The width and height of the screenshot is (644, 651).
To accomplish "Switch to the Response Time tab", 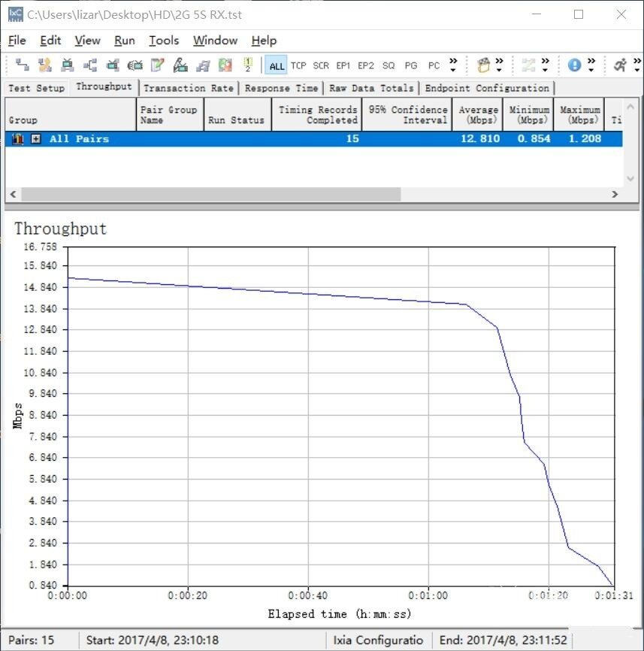I will click(281, 88).
